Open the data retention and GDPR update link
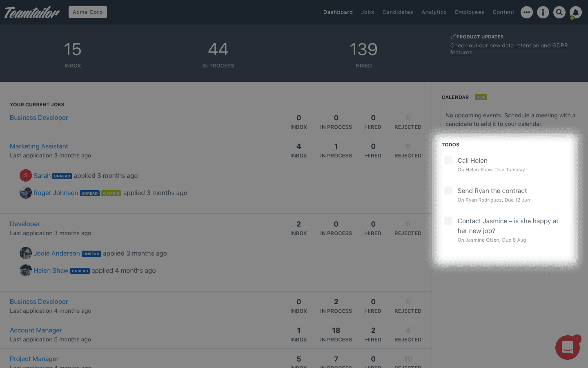 pyautogui.click(x=509, y=49)
